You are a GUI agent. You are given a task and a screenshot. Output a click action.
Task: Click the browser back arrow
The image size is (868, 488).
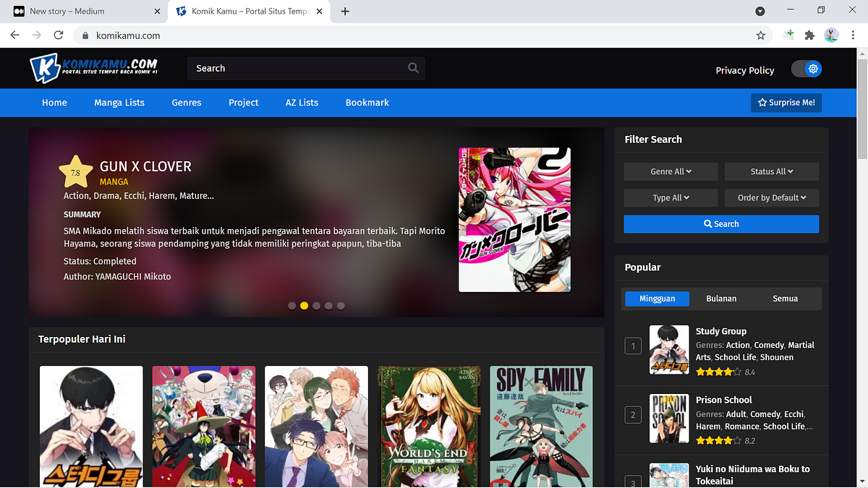click(15, 35)
